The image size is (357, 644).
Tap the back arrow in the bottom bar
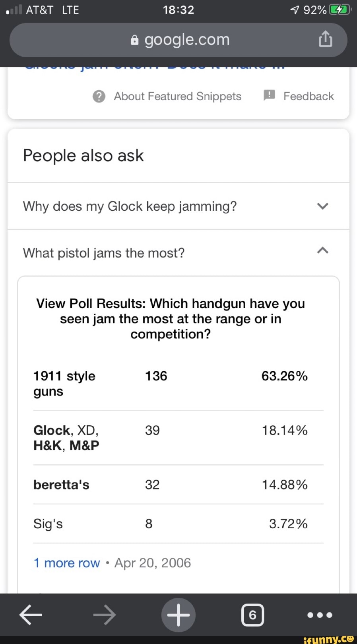pos(30,615)
